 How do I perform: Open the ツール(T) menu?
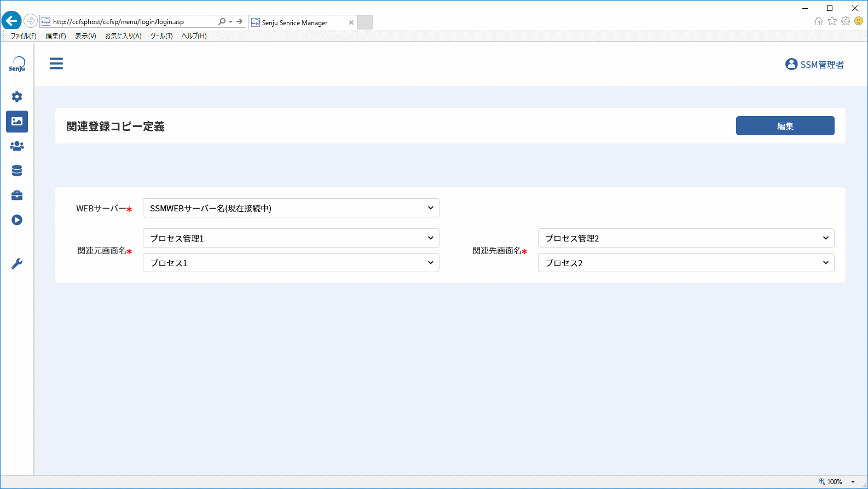pos(161,36)
